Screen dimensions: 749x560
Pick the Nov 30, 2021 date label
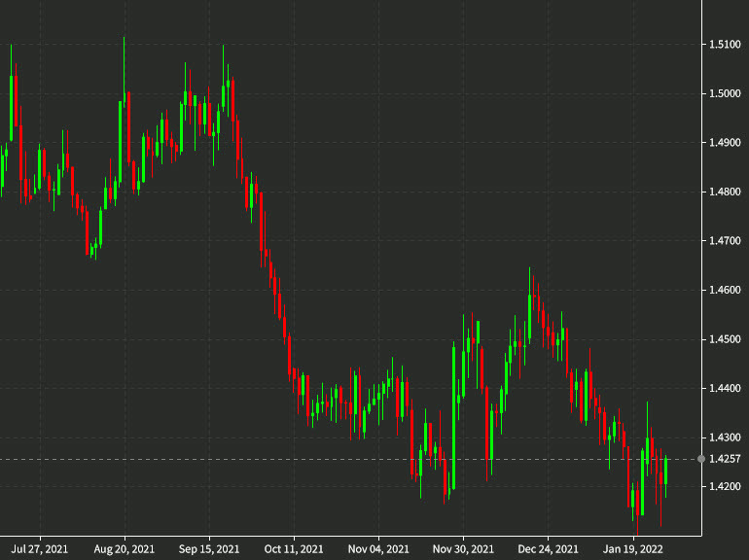tap(463, 548)
